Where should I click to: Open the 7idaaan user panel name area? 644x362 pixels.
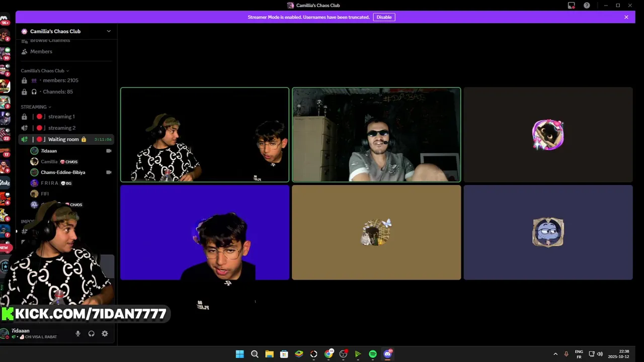tap(34, 333)
